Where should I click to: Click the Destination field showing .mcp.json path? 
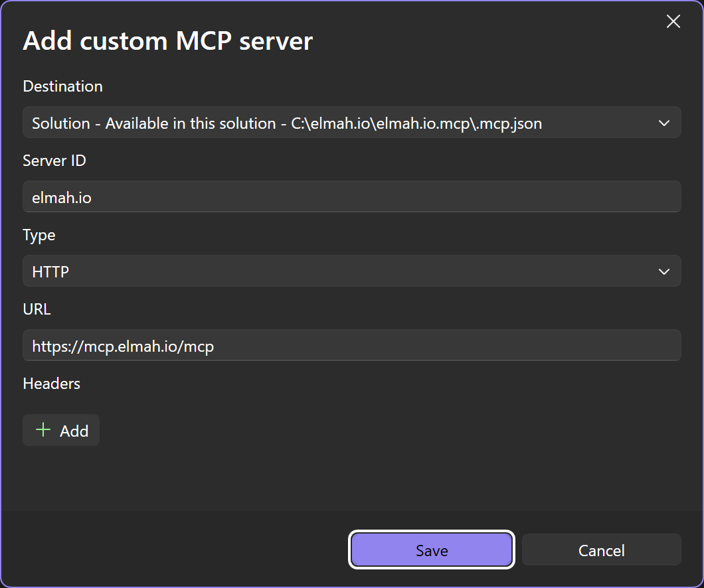click(x=352, y=123)
